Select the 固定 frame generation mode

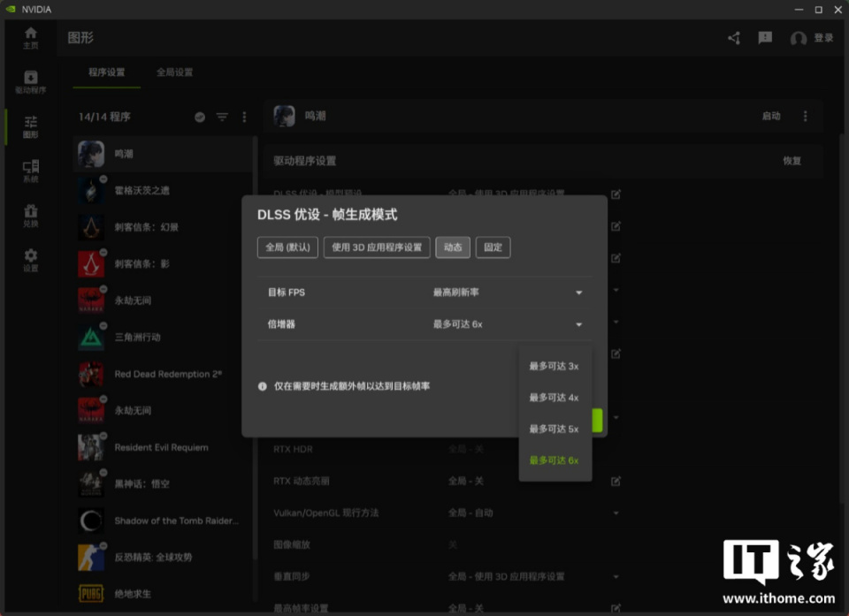[493, 247]
